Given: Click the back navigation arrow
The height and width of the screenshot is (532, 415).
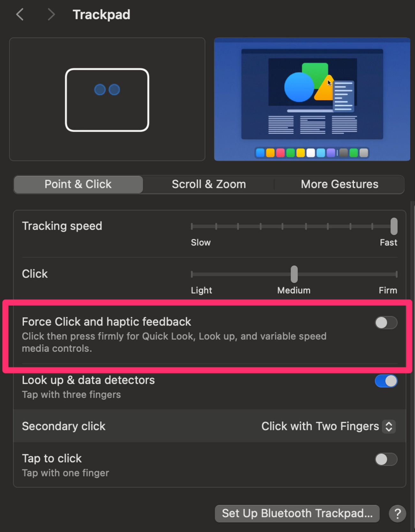Looking at the screenshot, I should pos(20,14).
